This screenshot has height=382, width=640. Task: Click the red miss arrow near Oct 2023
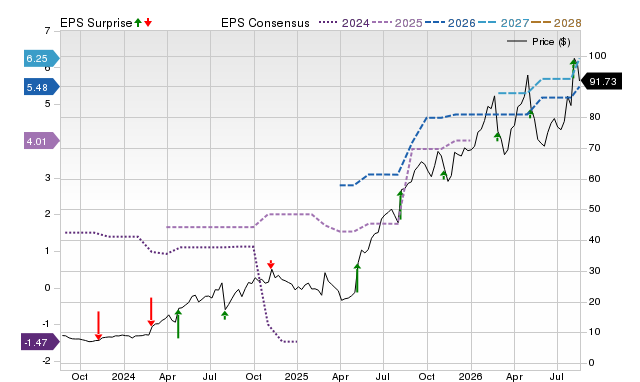pyautogui.click(x=98, y=325)
